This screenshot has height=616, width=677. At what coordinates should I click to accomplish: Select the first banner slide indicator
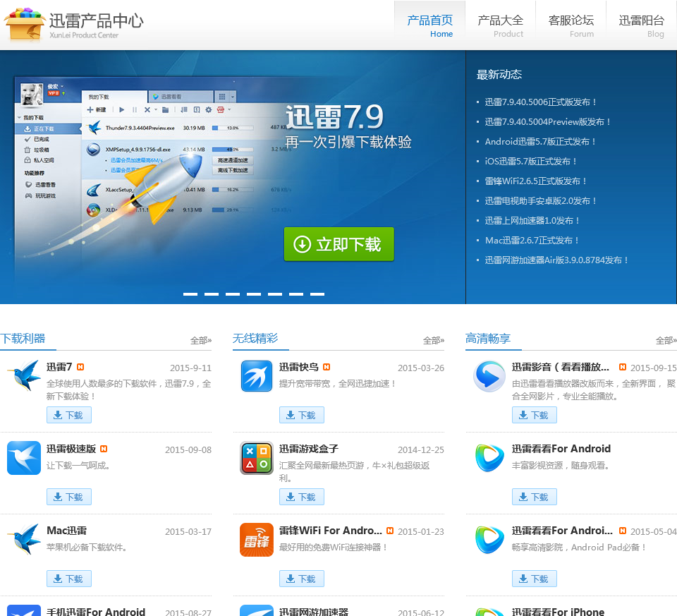(190, 294)
